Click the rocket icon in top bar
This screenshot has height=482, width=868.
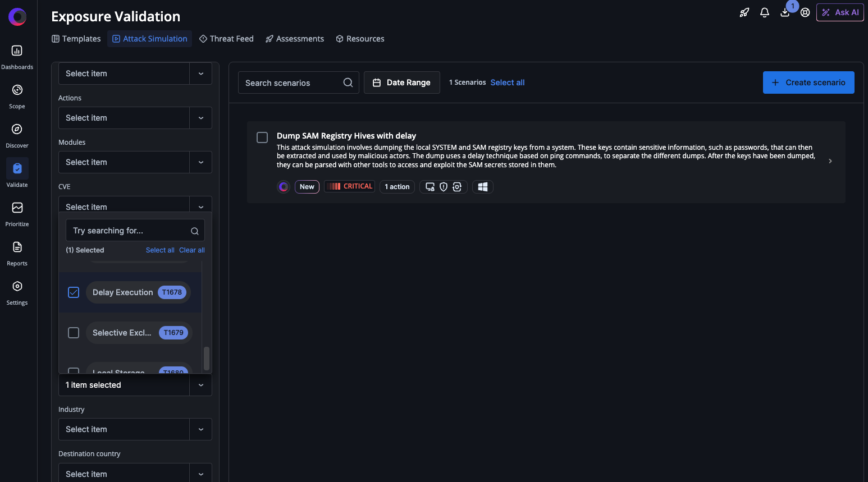(x=744, y=12)
